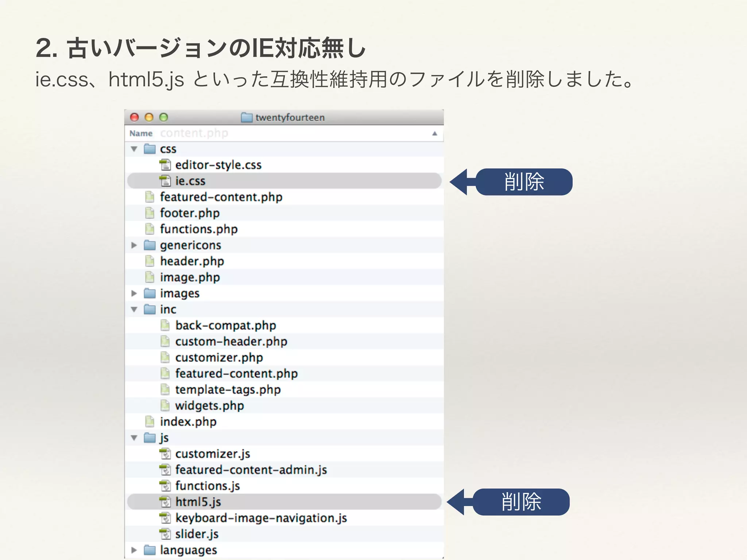This screenshot has height=560, width=747.
Task: Select the 'html5.js' file name
Action: (198, 502)
